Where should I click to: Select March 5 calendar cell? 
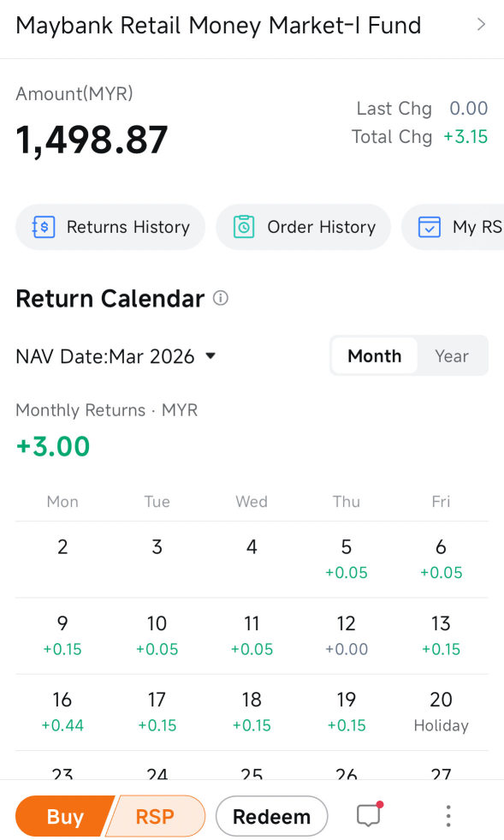[x=347, y=559]
